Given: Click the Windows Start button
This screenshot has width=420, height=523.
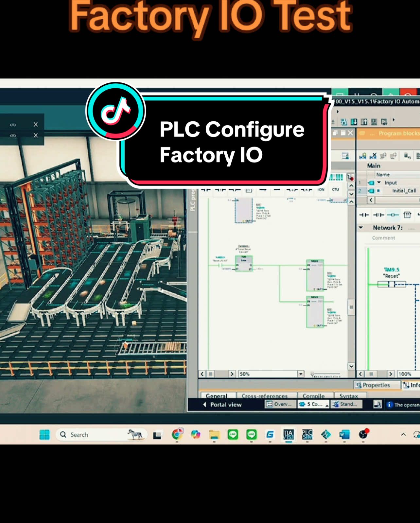Looking at the screenshot, I should click(44, 434).
